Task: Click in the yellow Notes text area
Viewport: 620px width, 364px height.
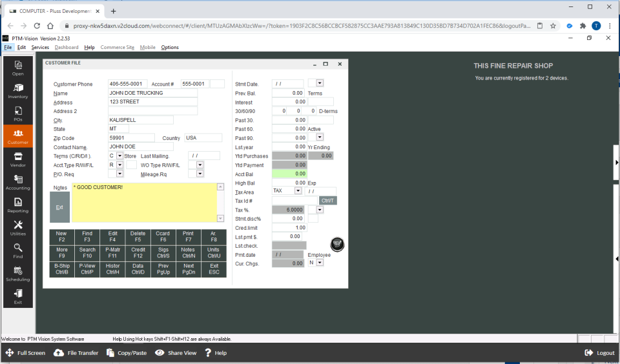Action: 144,203
